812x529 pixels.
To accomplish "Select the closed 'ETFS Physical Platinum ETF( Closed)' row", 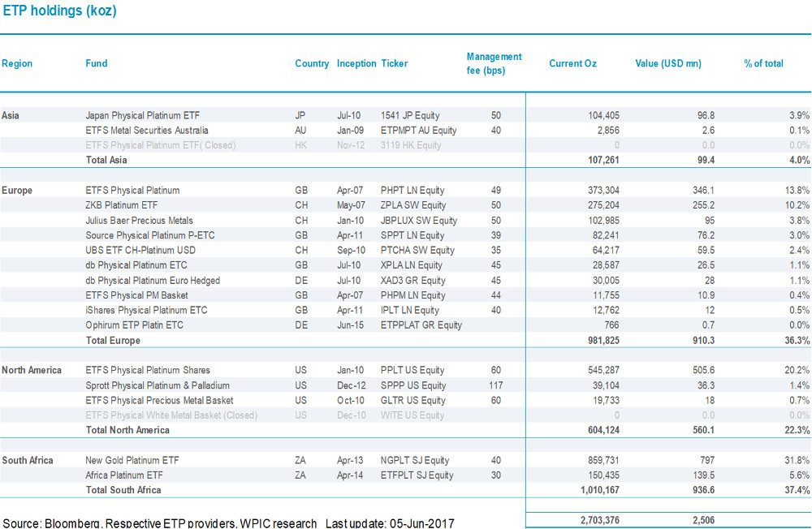I will click(x=405, y=145).
